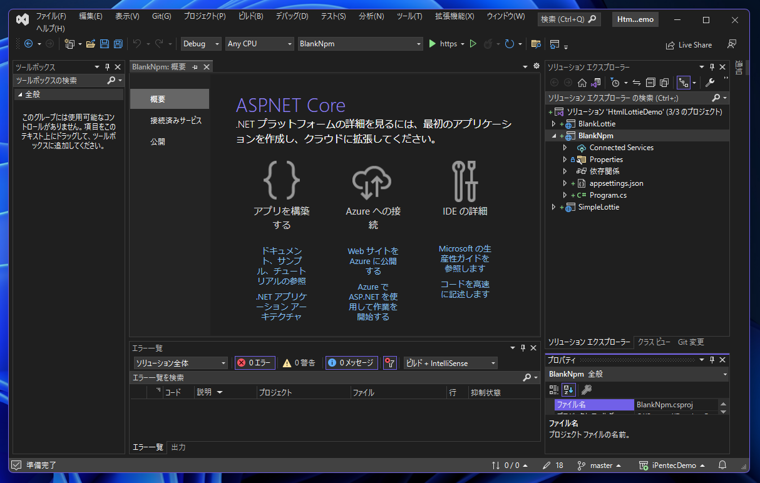
Task: Toggle the error list filter funnel button
Action: coord(390,363)
